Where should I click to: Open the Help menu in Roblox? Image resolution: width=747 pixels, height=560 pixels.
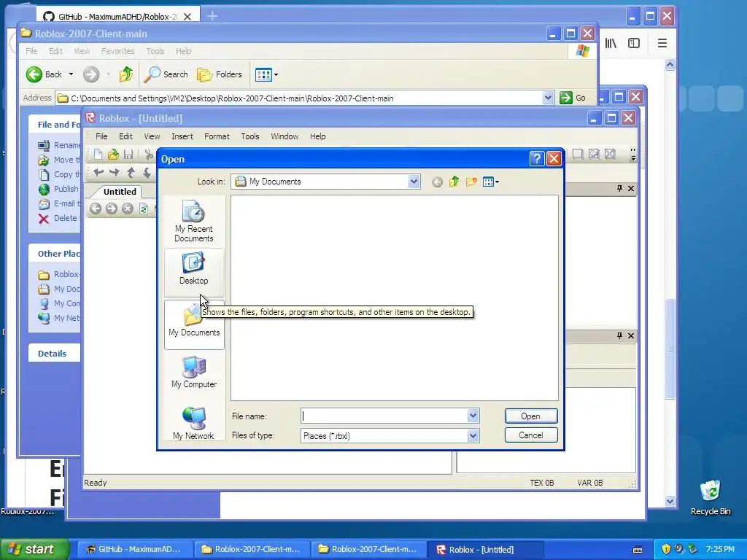(x=318, y=136)
